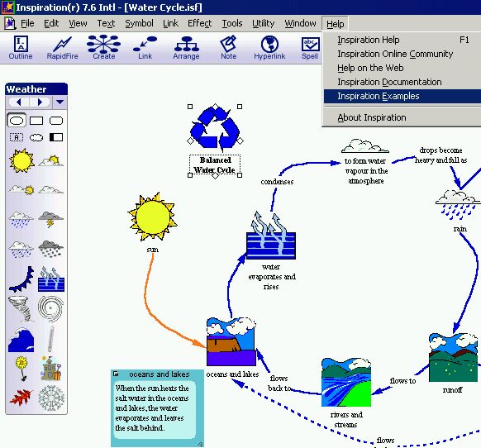Select the oval shape in palette
The width and height of the screenshot is (481, 448).
pos(17,121)
